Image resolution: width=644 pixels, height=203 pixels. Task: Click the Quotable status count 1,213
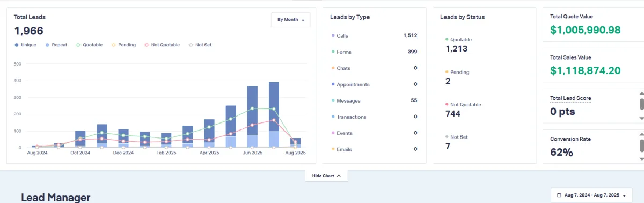(457, 49)
